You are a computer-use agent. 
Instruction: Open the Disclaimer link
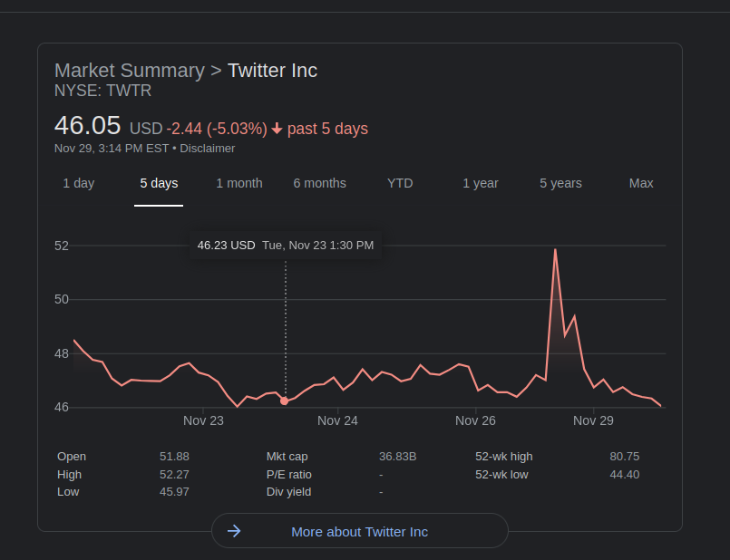207,149
